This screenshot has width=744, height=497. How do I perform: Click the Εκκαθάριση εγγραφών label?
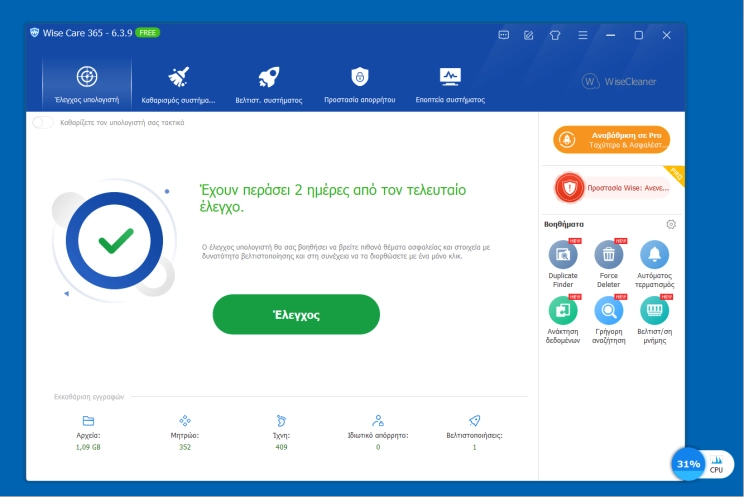tap(89, 397)
